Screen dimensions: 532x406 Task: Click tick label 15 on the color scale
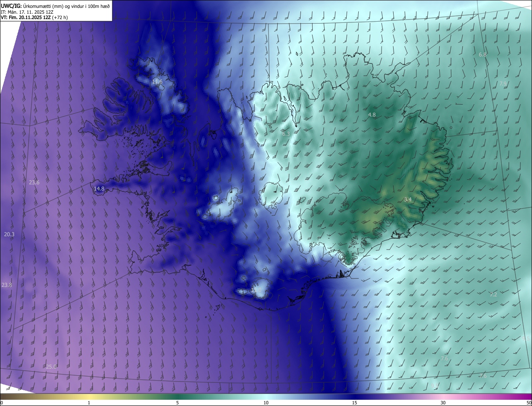pos(355,403)
